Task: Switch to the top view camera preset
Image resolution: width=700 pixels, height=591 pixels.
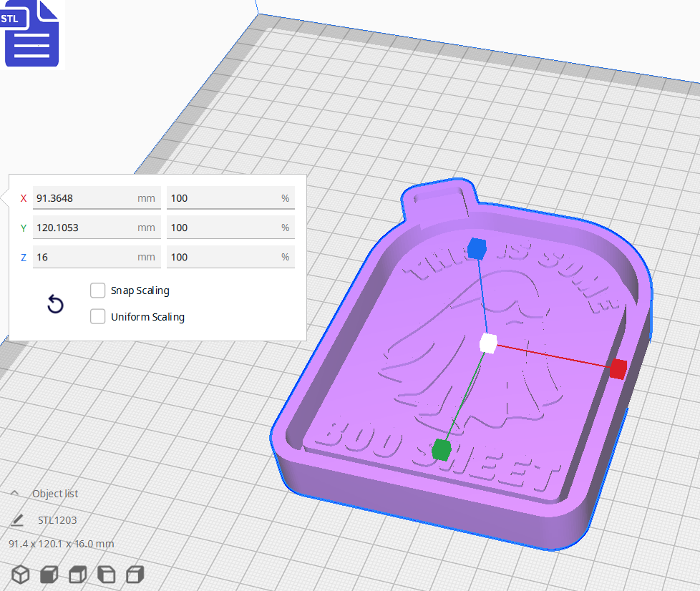Action: tap(77, 574)
